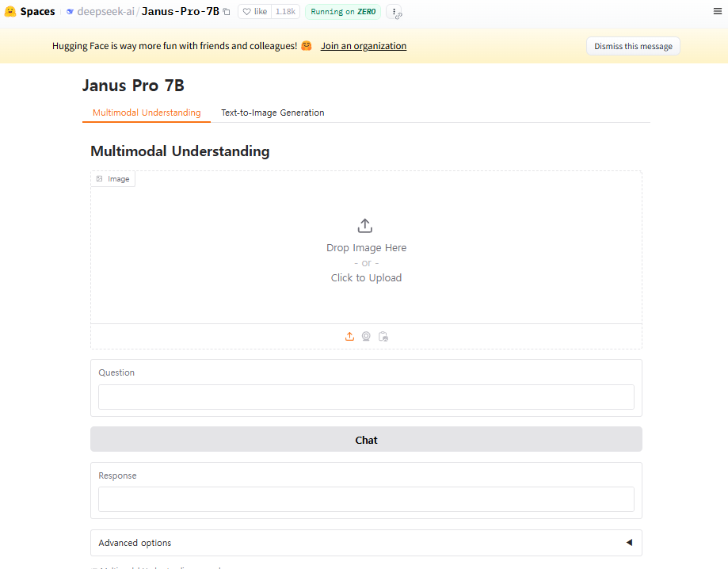Click the Image label tag

[x=112, y=179]
